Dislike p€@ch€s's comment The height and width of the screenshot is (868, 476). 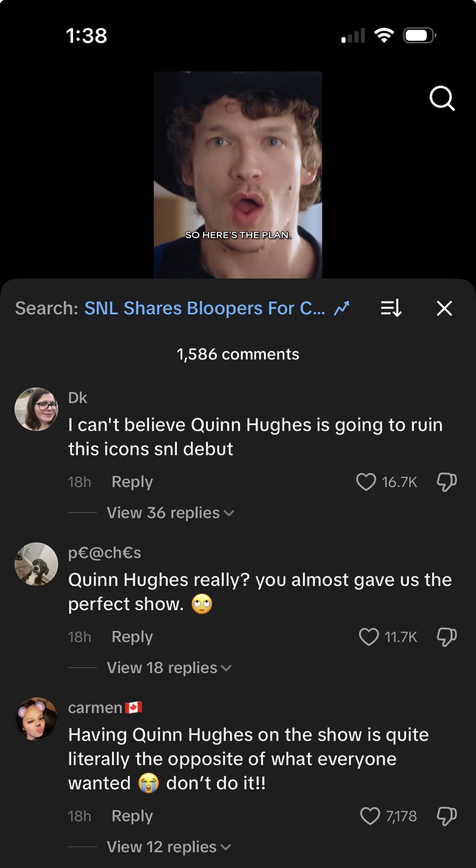pos(446,637)
